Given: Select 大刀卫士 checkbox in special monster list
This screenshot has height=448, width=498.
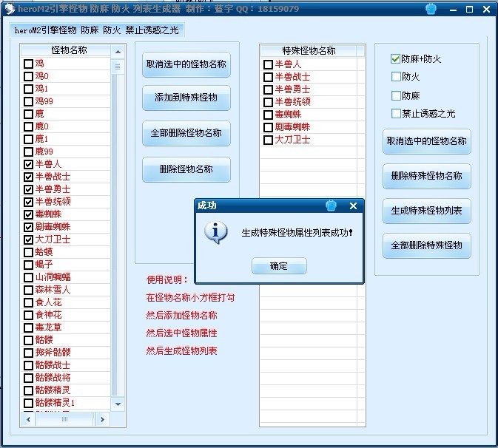Looking at the screenshot, I should [x=268, y=140].
